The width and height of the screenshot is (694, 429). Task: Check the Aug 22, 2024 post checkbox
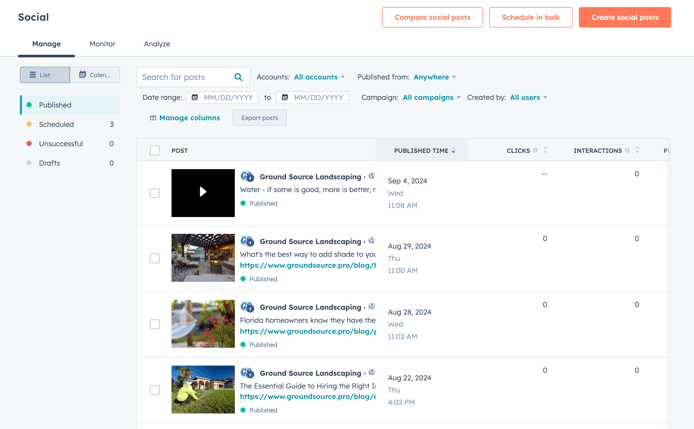154,390
